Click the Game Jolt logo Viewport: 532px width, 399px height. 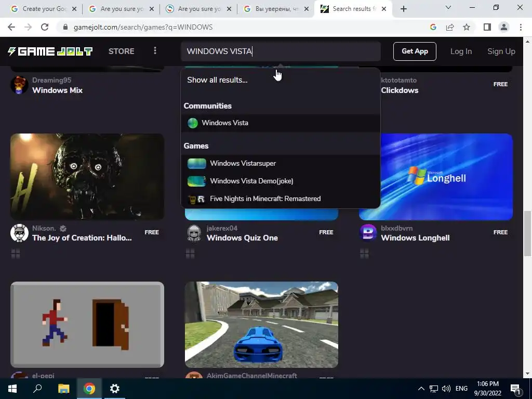pos(50,51)
